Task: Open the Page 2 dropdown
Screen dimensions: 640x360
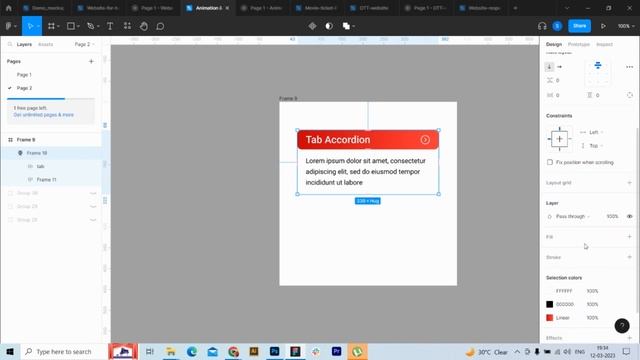Action: 84,44
